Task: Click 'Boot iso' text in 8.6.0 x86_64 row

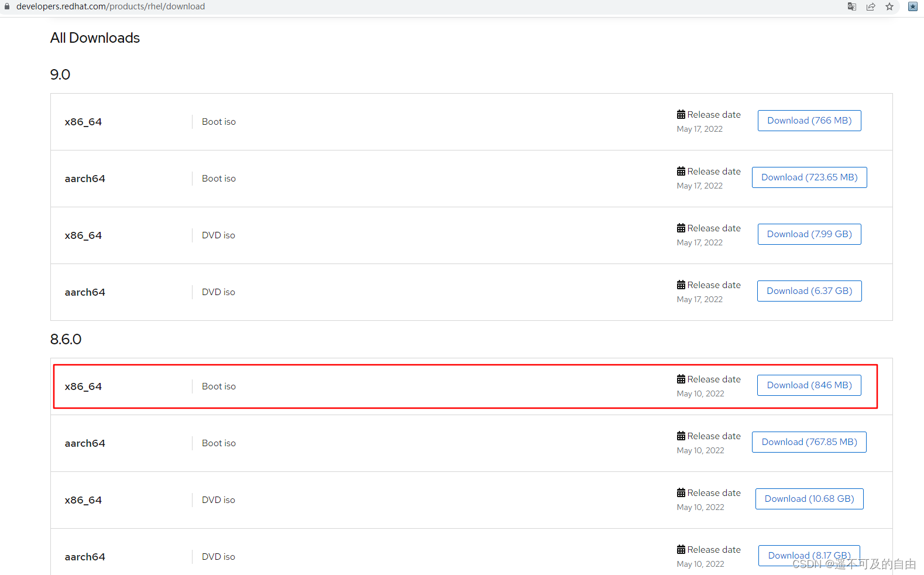Action: [219, 386]
